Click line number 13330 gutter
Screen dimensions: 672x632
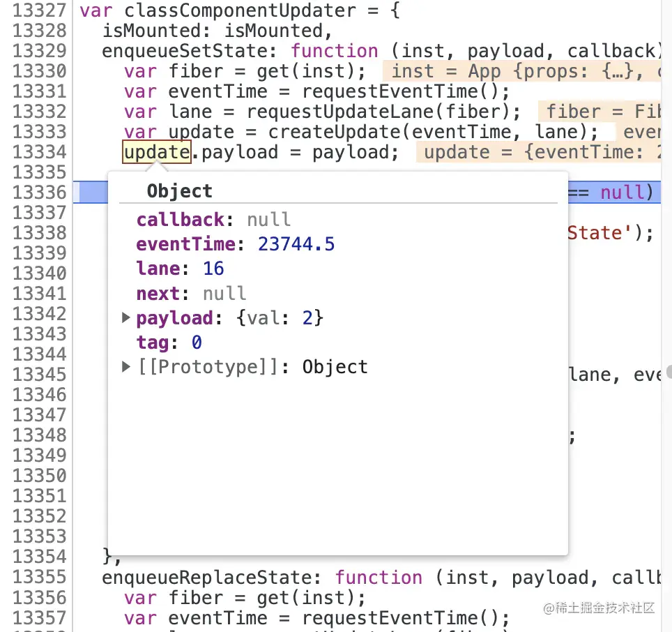click(40, 70)
